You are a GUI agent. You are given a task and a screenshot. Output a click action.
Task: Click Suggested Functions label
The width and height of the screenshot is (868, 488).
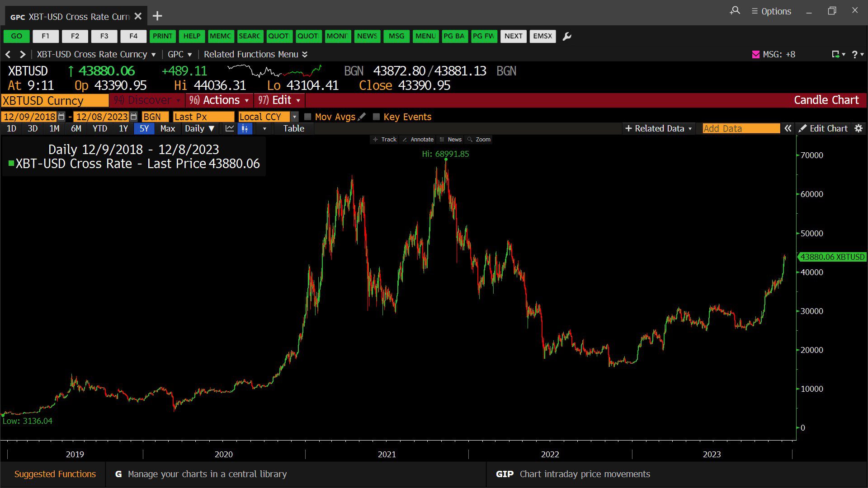coord(55,474)
